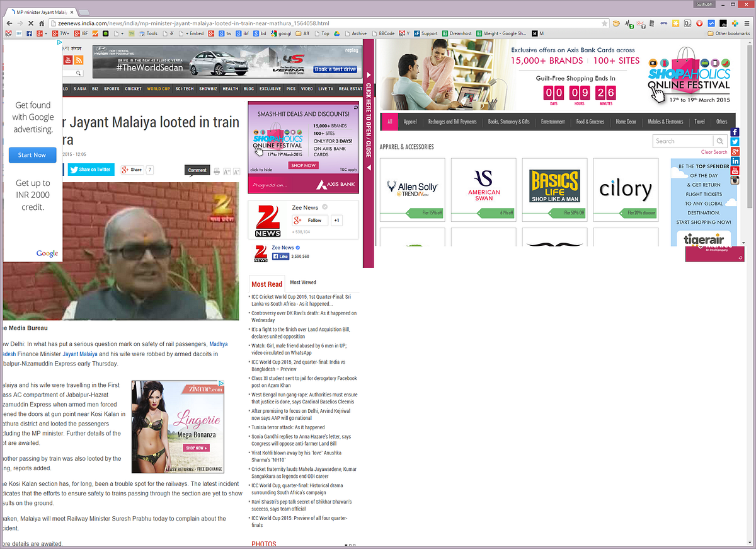This screenshot has width=756, height=549.
Task: Switch to the Most Viewed tab
Action: [x=303, y=282]
